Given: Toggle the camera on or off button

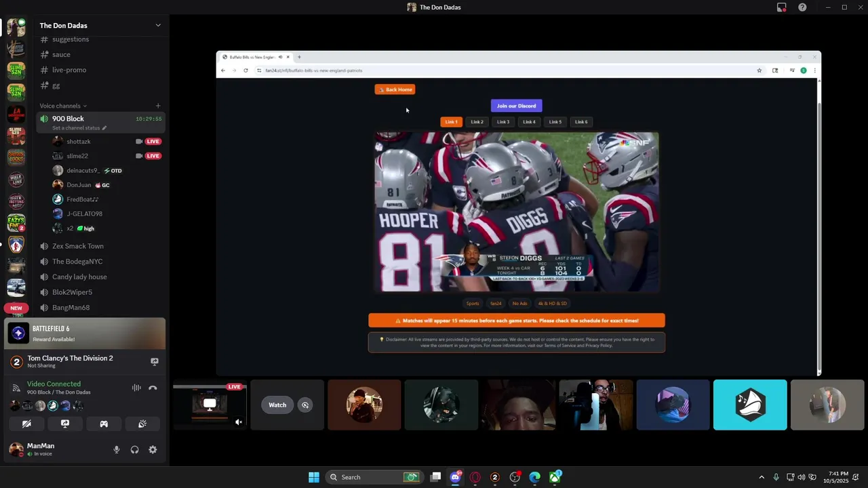Looking at the screenshot, I should (26, 424).
